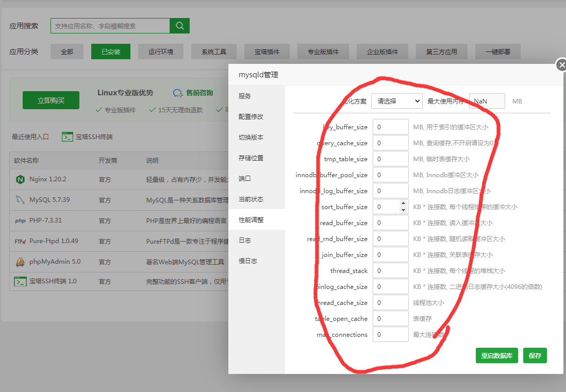Open 慢日志 in mysqld sidebar
This screenshot has width=566, height=392.
257,261
